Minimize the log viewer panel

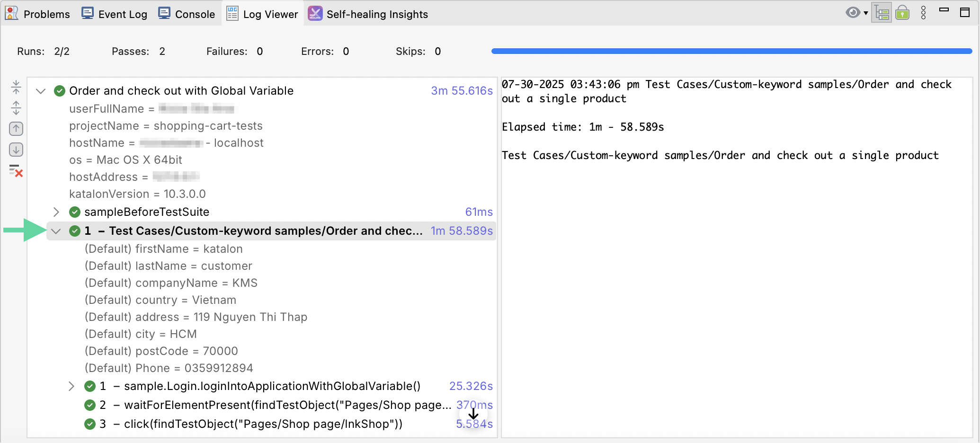click(944, 9)
